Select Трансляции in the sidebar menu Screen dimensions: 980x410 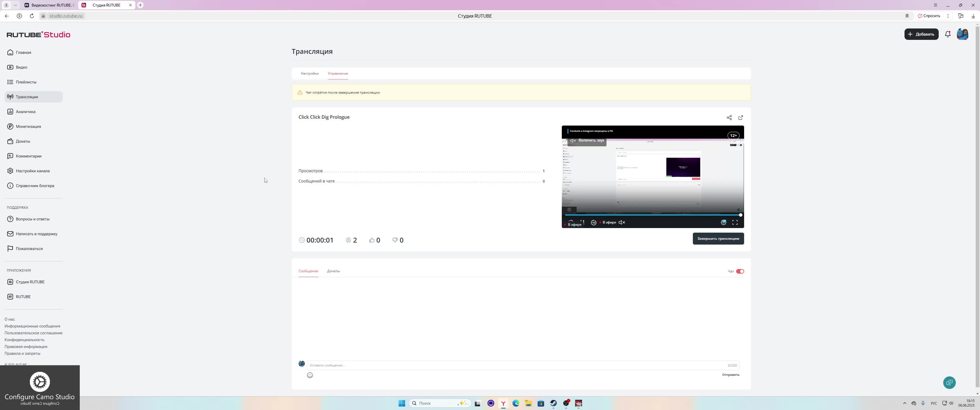click(x=34, y=97)
